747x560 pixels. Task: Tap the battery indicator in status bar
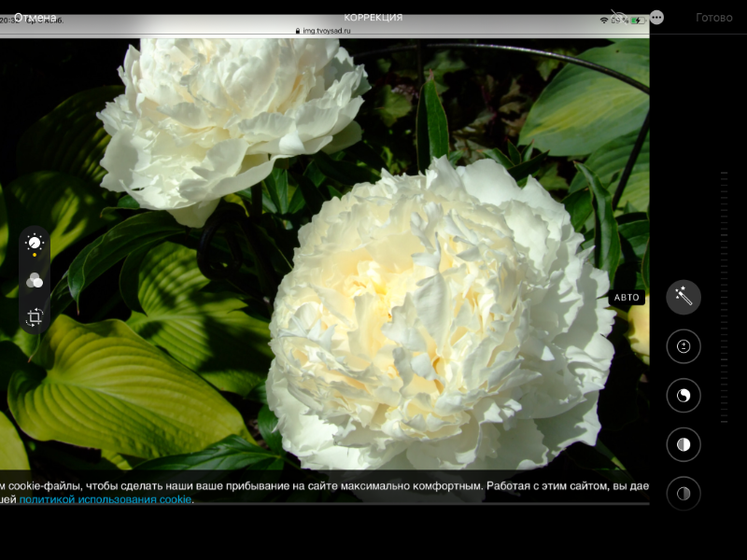click(x=638, y=20)
